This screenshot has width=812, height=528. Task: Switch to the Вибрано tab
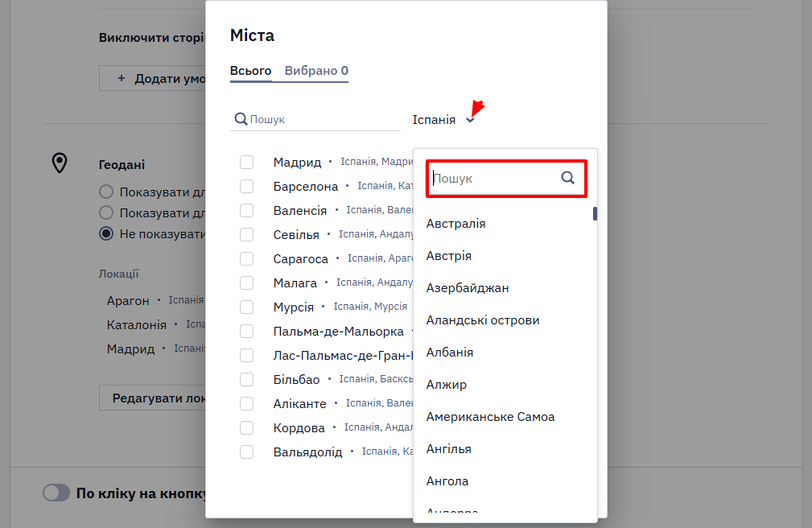pos(316,71)
